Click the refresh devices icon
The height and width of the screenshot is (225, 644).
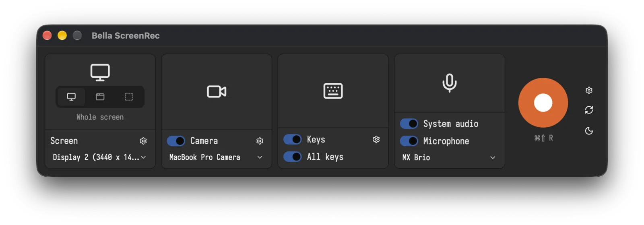pyautogui.click(x=589, y=110)
